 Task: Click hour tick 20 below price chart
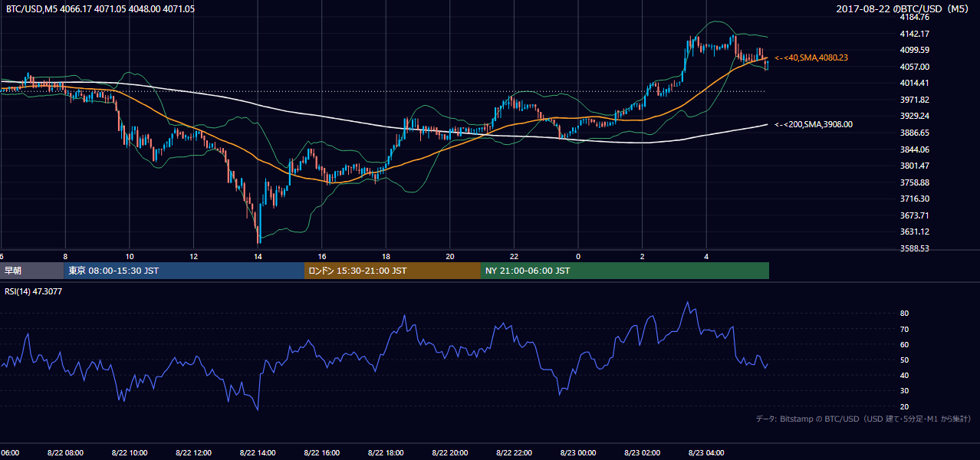pyautogui.click(x=450, y=256)
